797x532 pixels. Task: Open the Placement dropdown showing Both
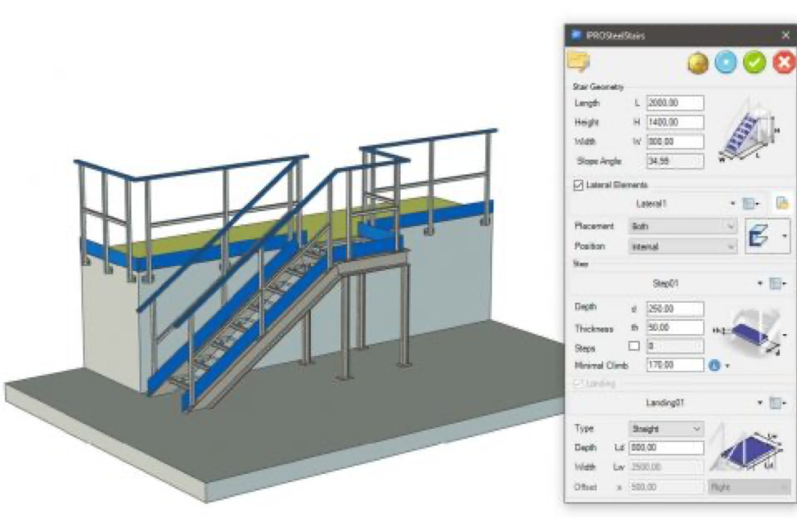pyautogui.click(x=682, y=227)
